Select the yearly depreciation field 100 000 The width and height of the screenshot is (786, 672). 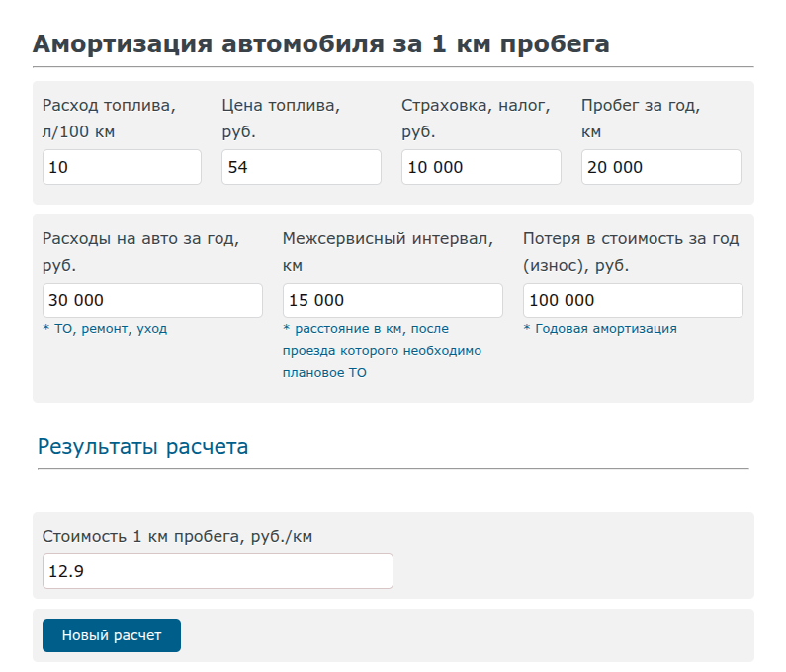[633, 300]
